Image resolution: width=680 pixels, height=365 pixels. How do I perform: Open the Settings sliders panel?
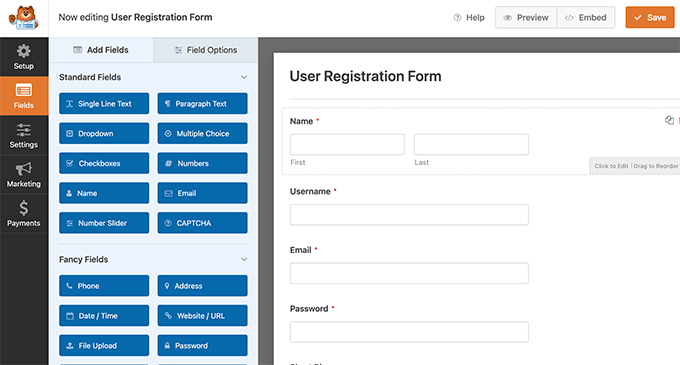[24, 135]
